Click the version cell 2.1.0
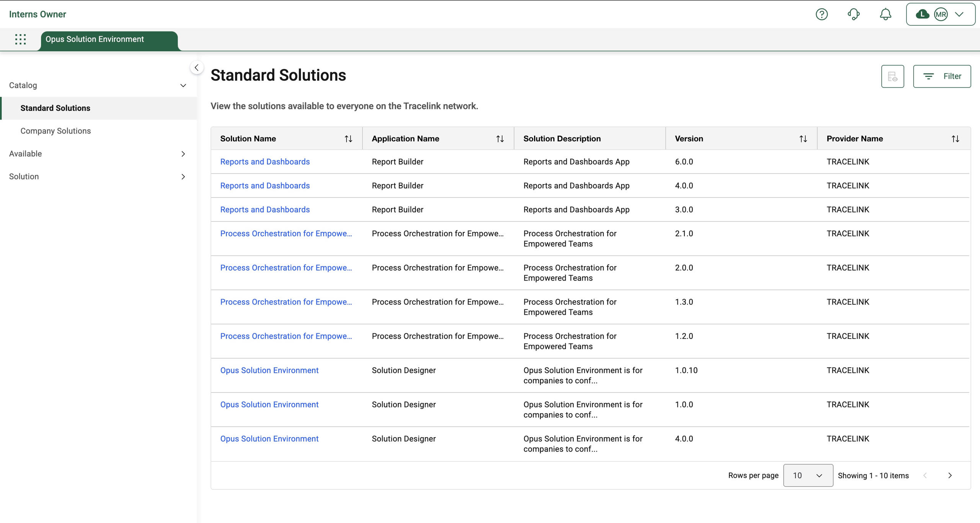 click(x=684, y=234)
